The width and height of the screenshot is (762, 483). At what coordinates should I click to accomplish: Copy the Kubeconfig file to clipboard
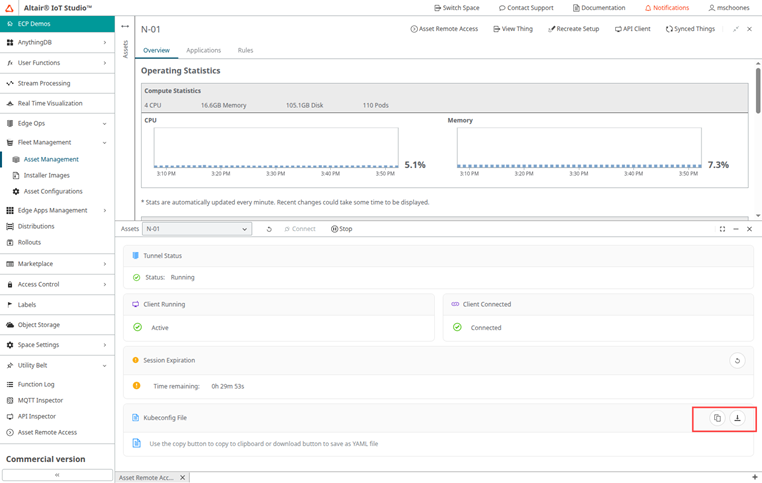pyautogui.click(x=717, y=418)
